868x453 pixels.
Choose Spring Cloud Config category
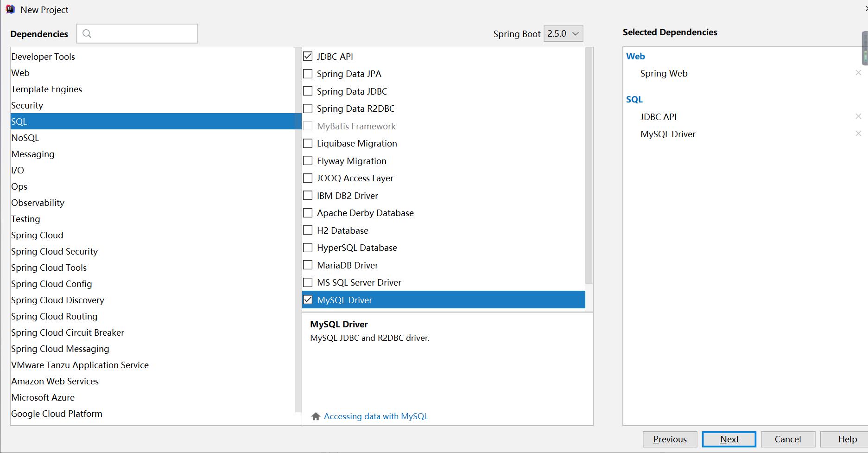[152, 284]
